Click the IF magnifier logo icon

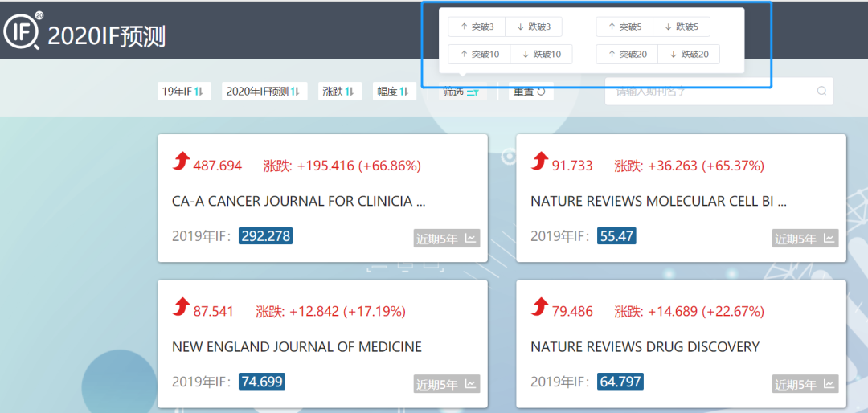tap(23, 31)
